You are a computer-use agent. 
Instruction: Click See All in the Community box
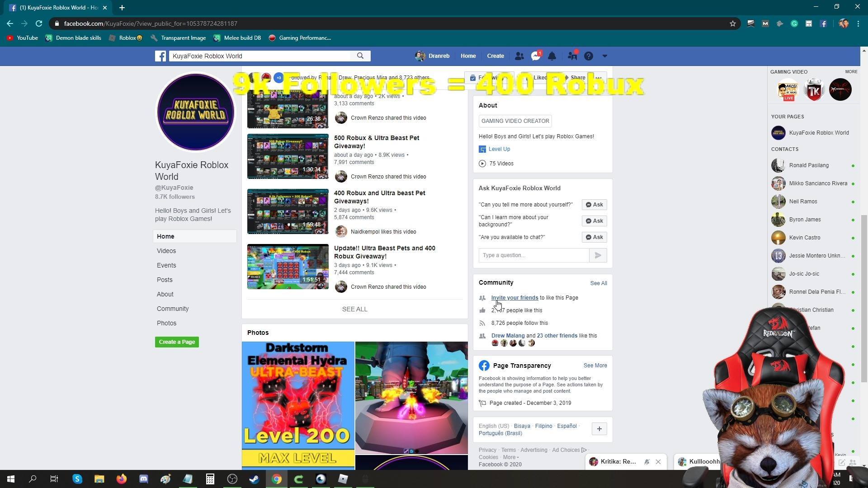coord(599,283)
